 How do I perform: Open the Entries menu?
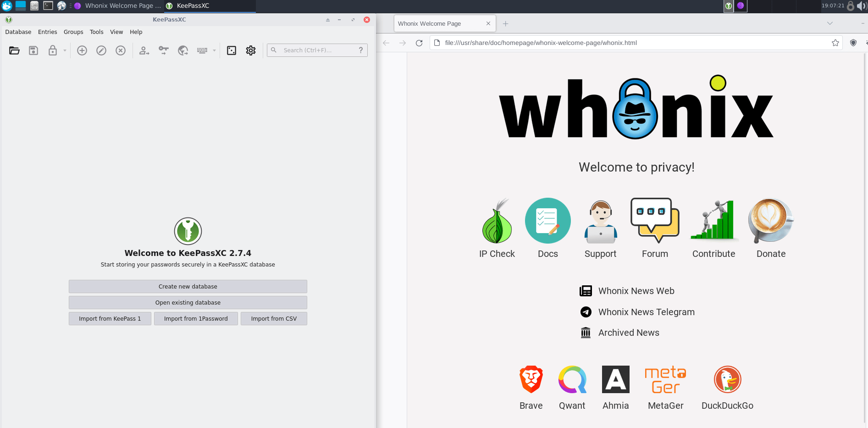[48, 32]
